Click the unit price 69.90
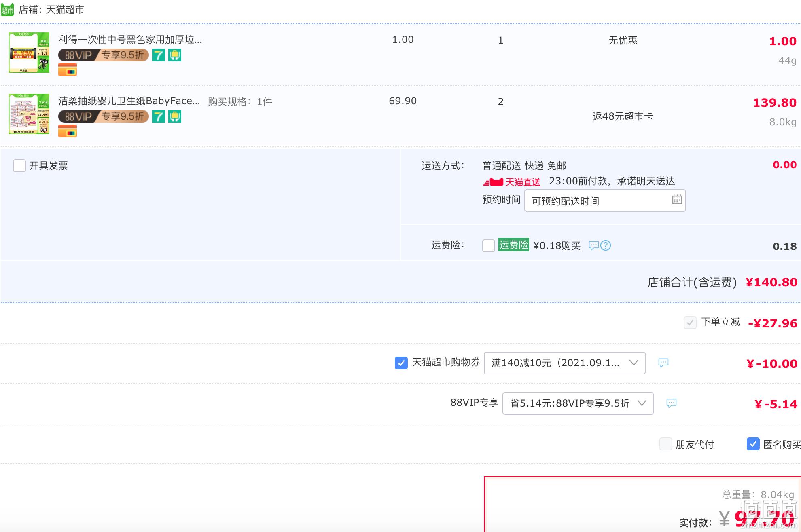The width and height of the screenshot is (801, 532). pyautogui.click(x=403, y=101)
